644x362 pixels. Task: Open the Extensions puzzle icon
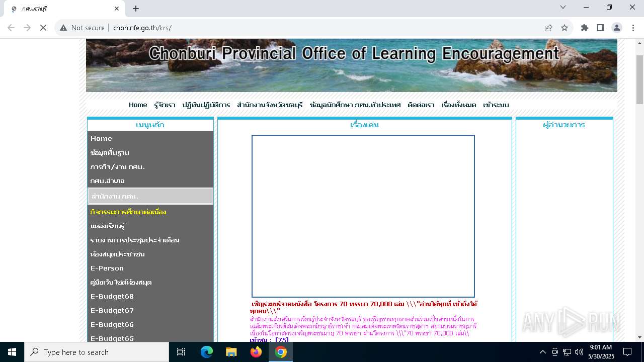click(585, 28)
